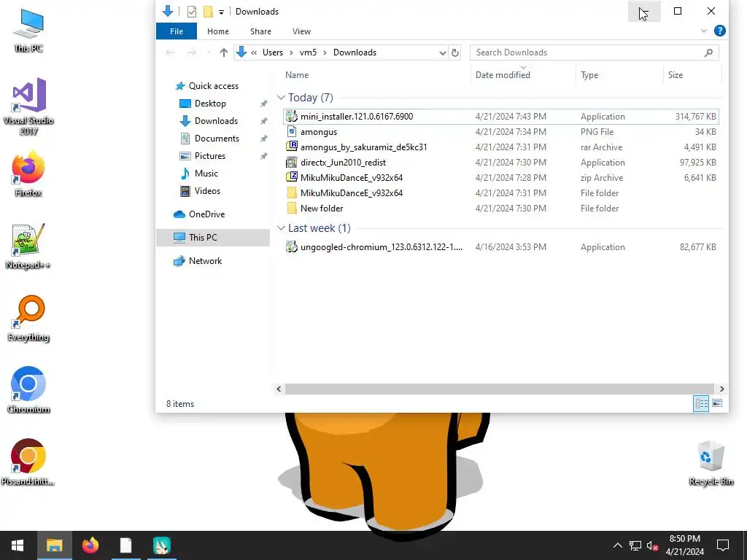Viewport: 747px width, 560px height.
Task: Select Users in the address path
Action: [x=273, y=52]
